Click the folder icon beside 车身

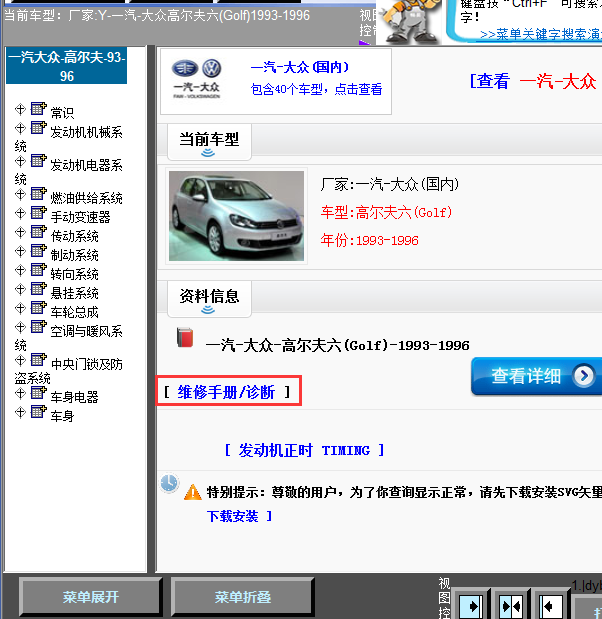click(39, 412)
